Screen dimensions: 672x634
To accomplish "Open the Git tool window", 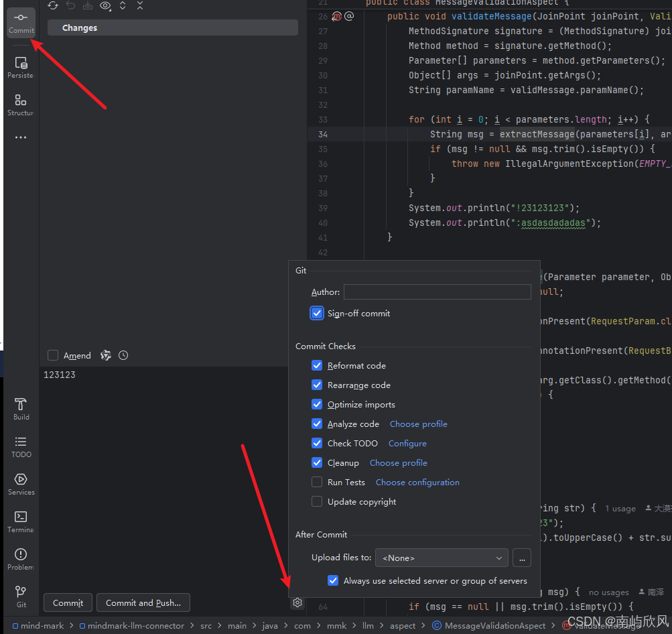I will pyautogui.click(x=21, y=596).
